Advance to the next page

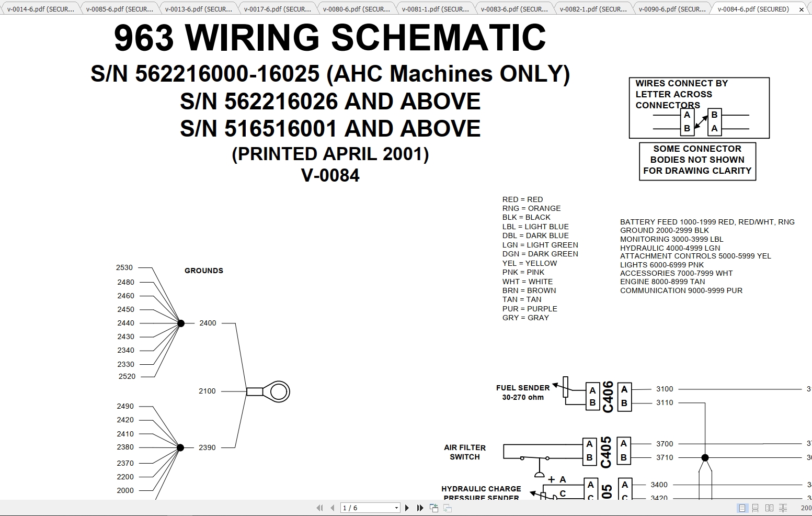tap(408, 508)
